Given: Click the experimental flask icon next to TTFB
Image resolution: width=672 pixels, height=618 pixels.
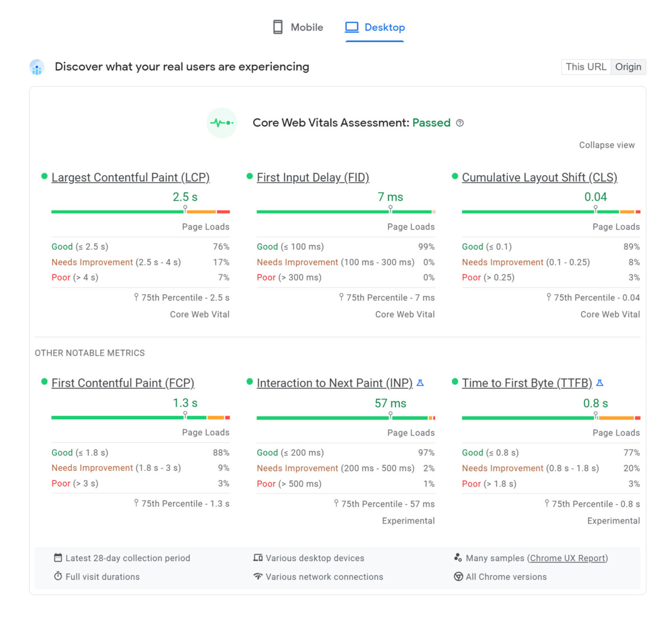Looking at the screenshot, I should click(600, 383).
